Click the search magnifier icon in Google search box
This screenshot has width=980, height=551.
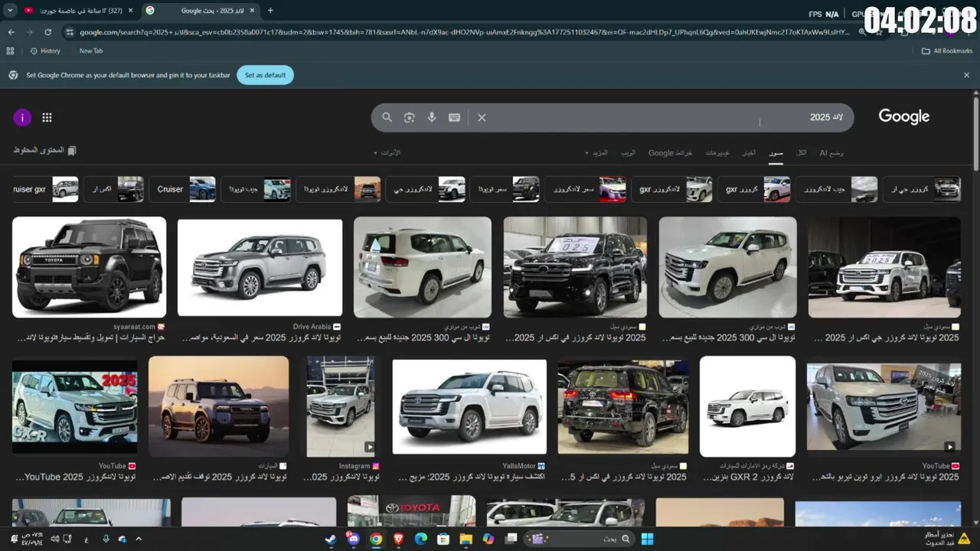[387, 117]
